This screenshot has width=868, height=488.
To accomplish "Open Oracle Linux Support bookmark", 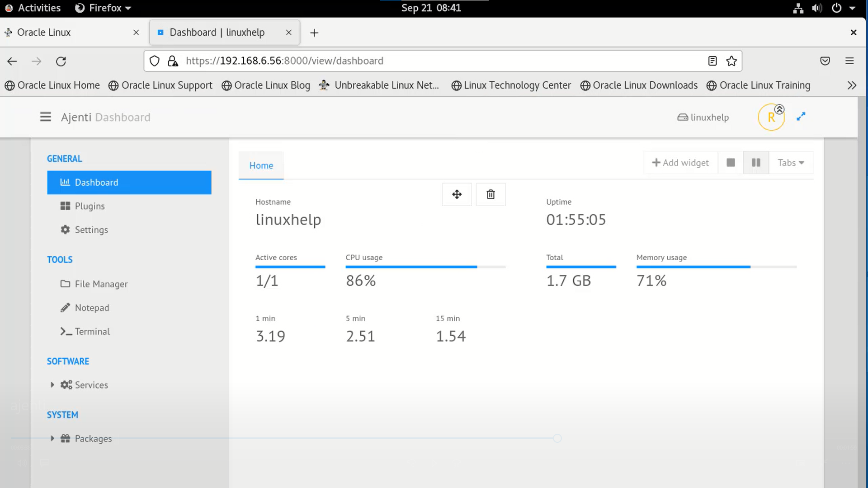I will coord(160,85).
